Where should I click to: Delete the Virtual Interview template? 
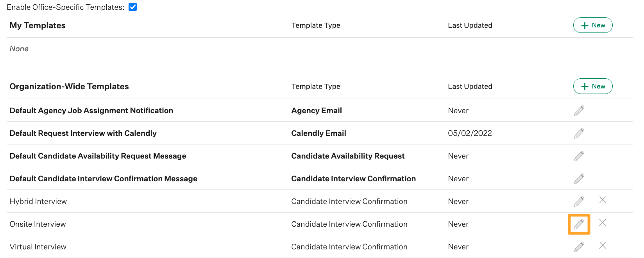pos(603,245)
